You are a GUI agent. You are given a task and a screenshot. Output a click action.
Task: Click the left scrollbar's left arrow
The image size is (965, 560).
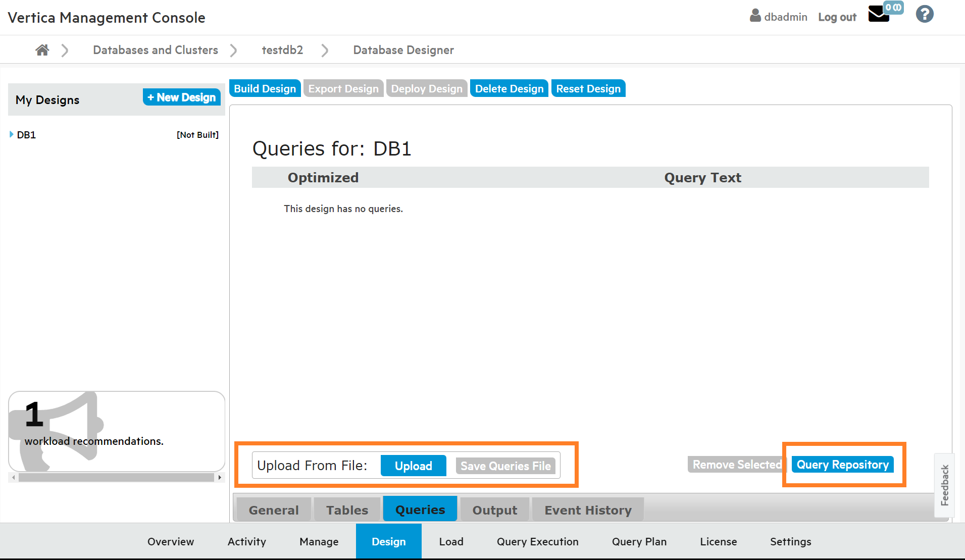click(x=14, y=477)
